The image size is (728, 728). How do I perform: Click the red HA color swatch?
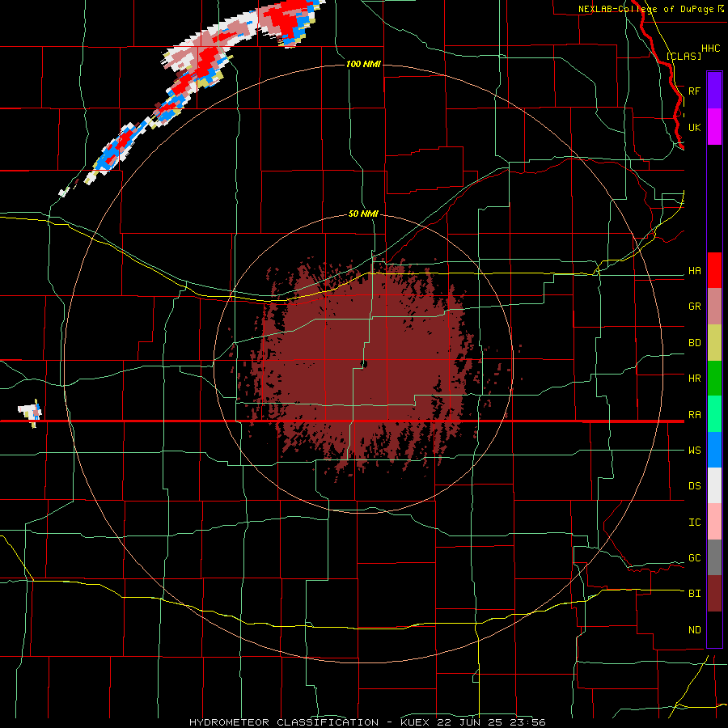tap(714, 270)
